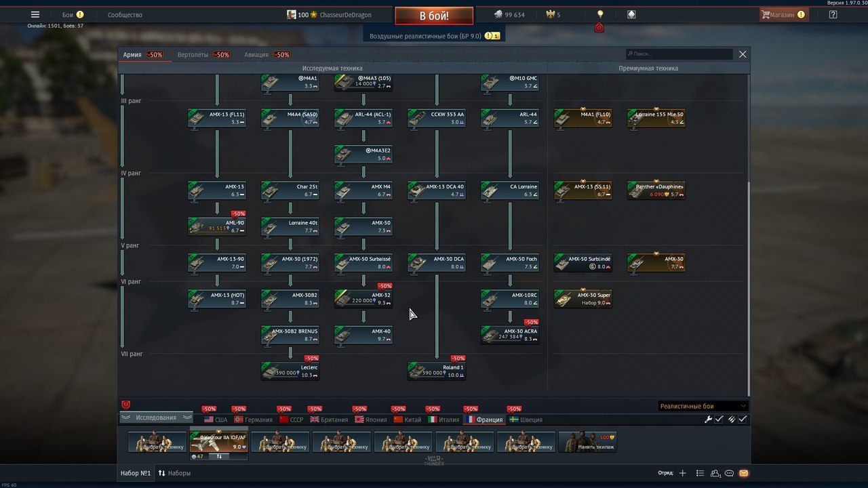Open the Наборы presets button
Image resolution: width=868 pixels, height=488 pixels.
(x=175, y=473)
